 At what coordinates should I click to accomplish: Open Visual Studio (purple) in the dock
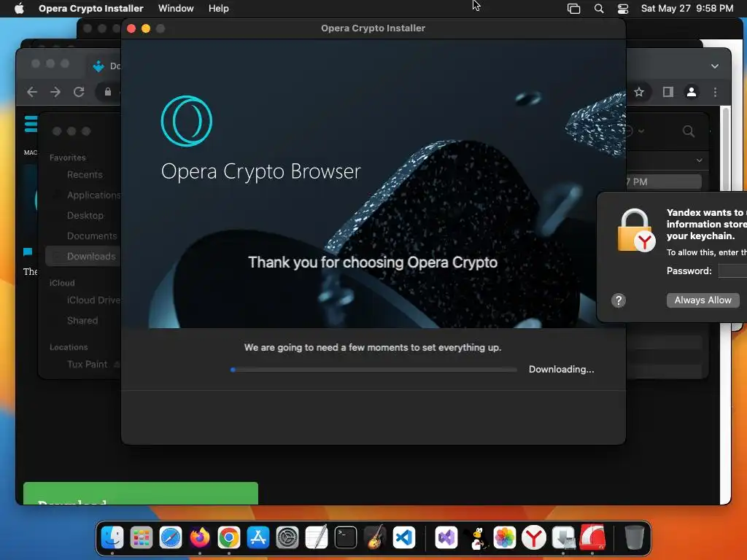[x=446, y=537]
